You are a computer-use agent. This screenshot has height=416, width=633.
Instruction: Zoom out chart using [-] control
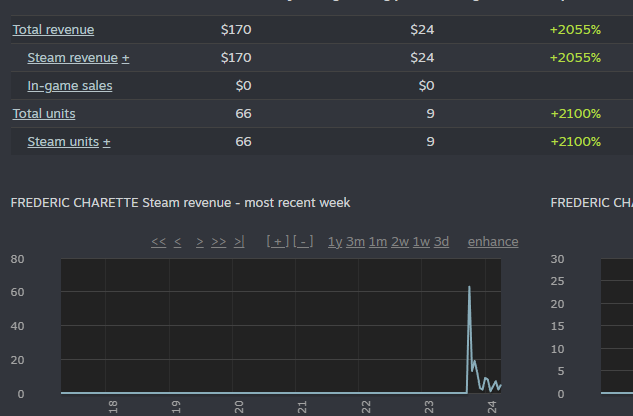click(303, 242)
